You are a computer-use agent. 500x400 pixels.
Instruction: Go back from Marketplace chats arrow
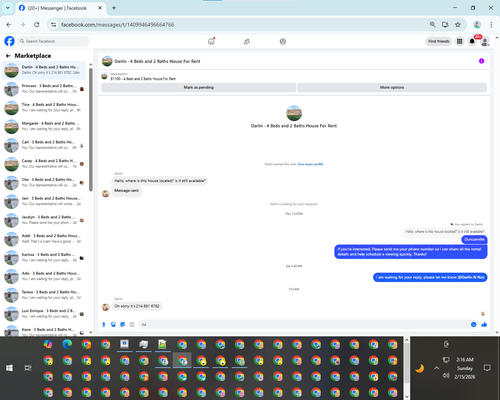(x=8, y=56)
